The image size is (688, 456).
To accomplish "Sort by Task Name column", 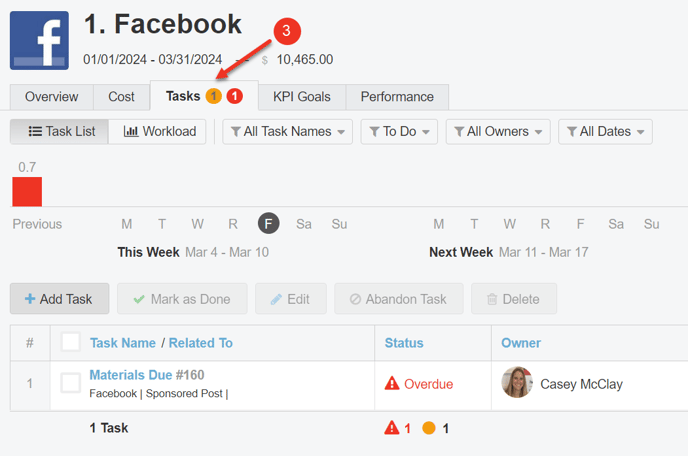I will 123,343.
